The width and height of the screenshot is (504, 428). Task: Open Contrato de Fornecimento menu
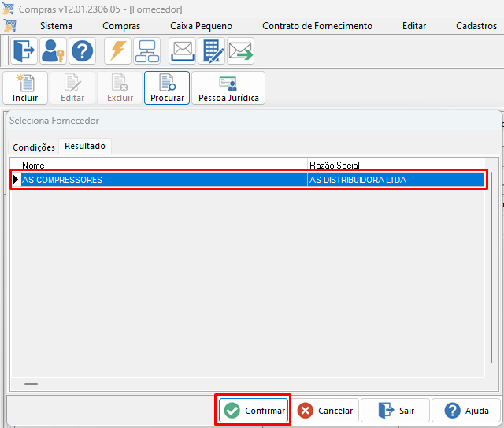pos(317,26)
